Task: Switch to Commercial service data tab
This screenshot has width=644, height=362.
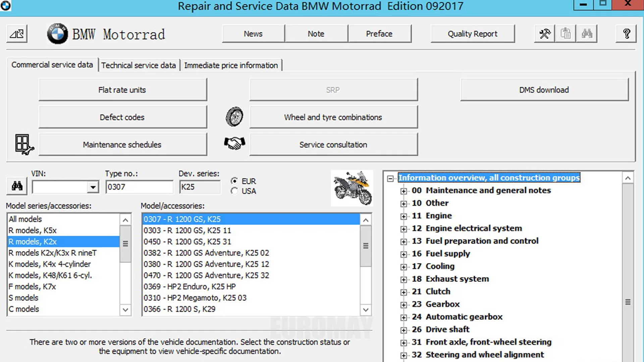Action: (52, 65)
